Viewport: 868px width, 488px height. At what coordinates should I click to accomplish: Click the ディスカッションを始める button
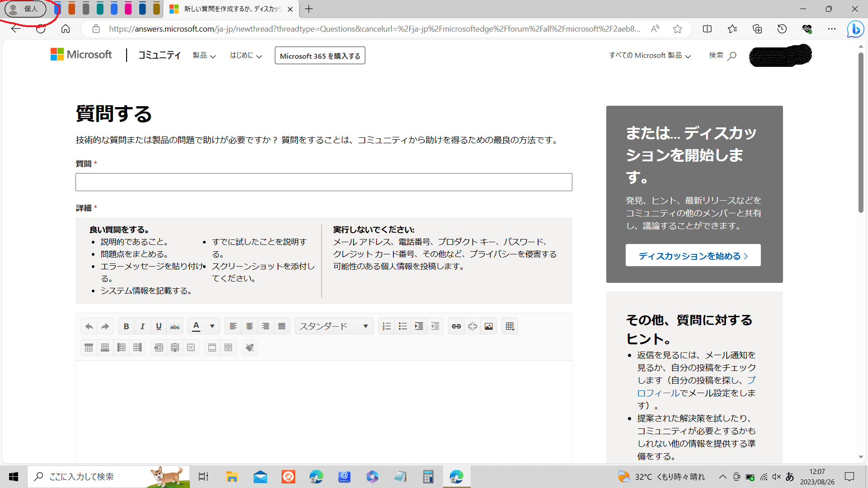693,255
